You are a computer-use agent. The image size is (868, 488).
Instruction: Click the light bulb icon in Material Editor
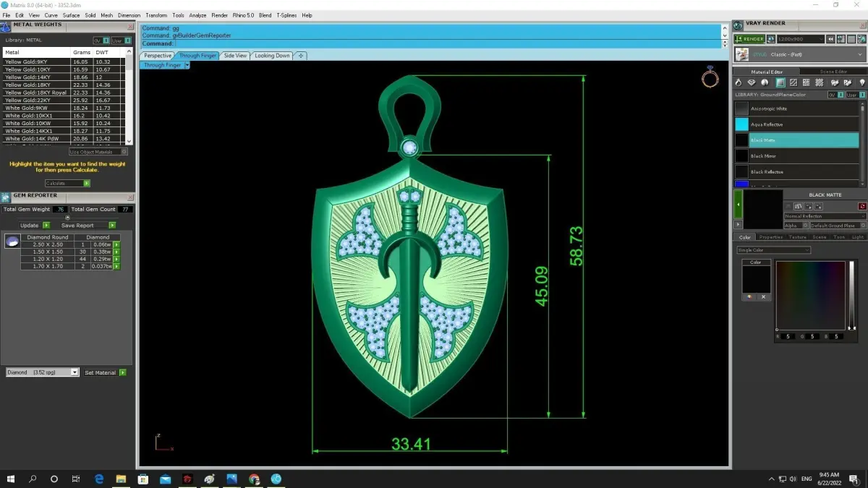(x=861, y=83)
